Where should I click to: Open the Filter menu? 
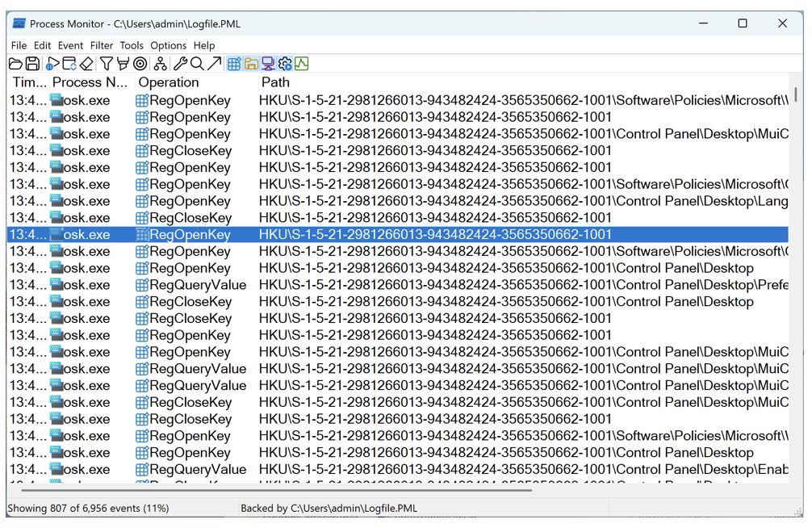click(x=102, y=45)
